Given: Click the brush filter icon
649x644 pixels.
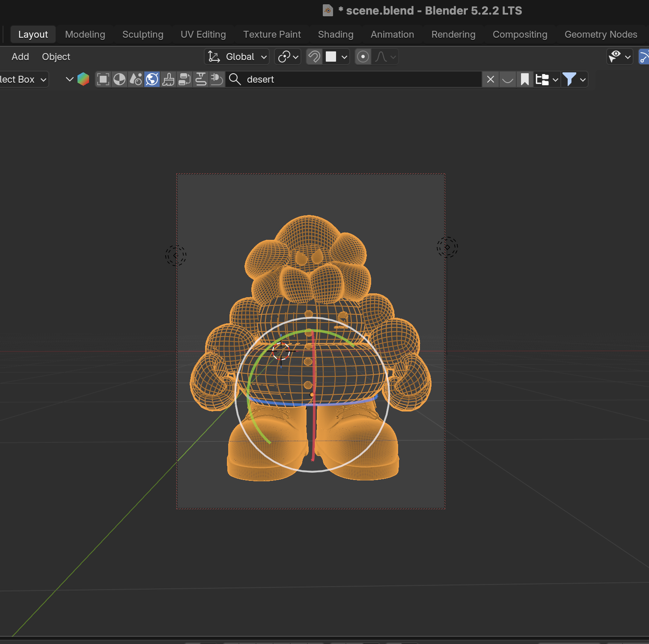Looking at the screenshot, I should tap(168, 79).
